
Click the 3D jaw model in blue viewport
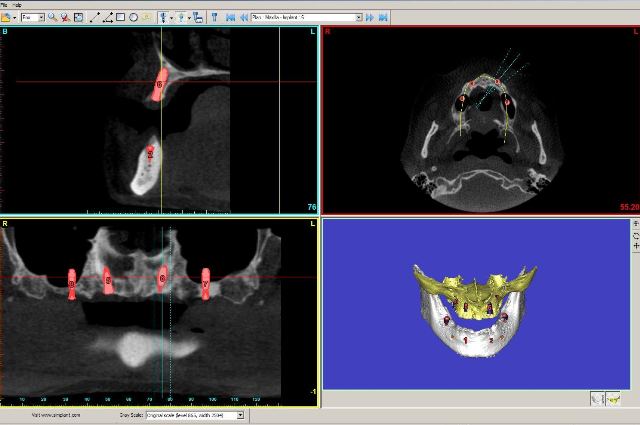click(x=470, y=310)
